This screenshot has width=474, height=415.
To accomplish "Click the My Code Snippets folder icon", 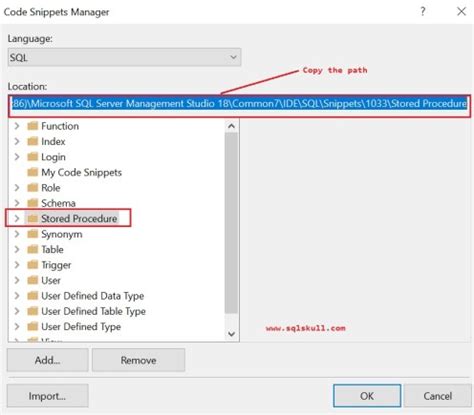I will point(32,172).
